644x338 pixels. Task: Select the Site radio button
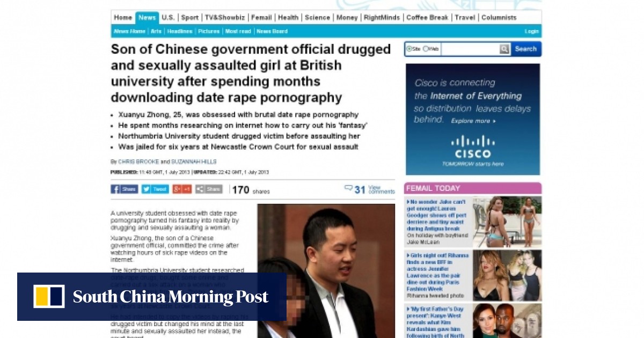(x=409, y=49)
